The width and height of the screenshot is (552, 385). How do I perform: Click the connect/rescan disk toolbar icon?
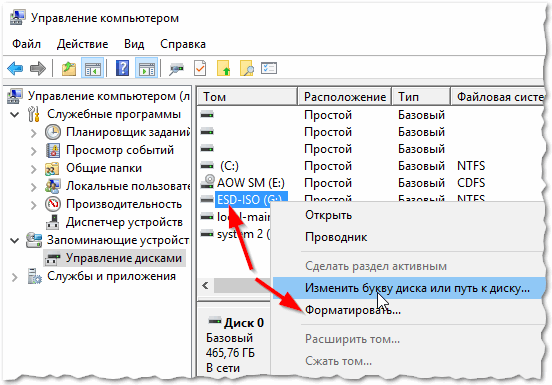coord(176,69)
